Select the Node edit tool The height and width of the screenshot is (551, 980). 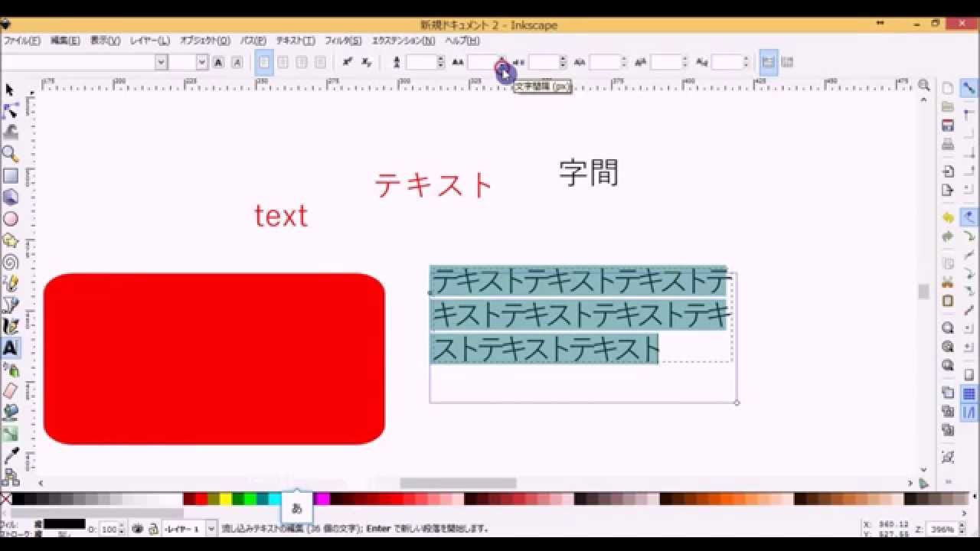(10, 112)
